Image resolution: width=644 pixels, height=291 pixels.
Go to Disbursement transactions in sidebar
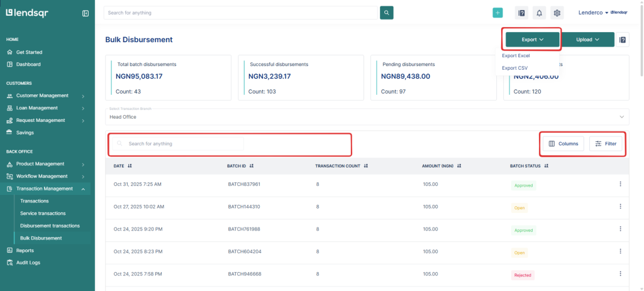click(50, 226)
